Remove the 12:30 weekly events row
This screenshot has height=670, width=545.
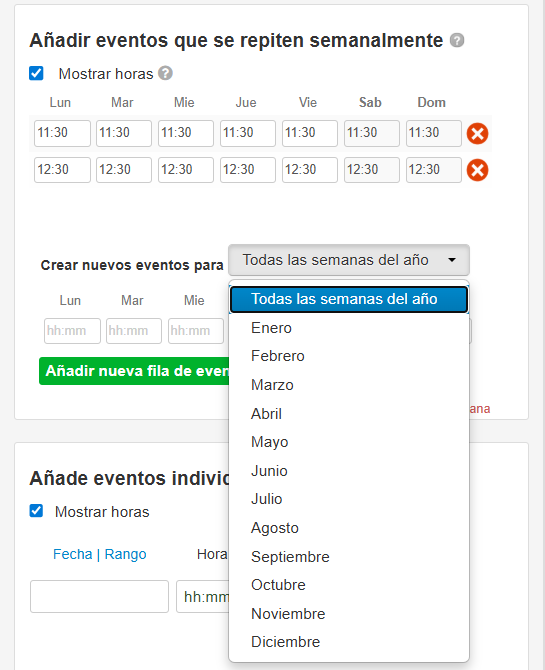[x=477, y=170]
